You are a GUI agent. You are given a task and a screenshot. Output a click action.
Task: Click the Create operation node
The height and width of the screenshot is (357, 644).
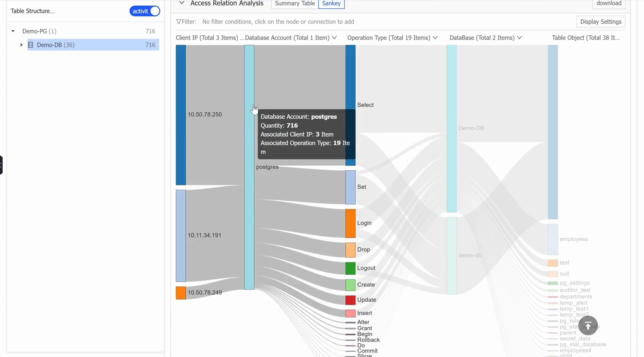351,285
